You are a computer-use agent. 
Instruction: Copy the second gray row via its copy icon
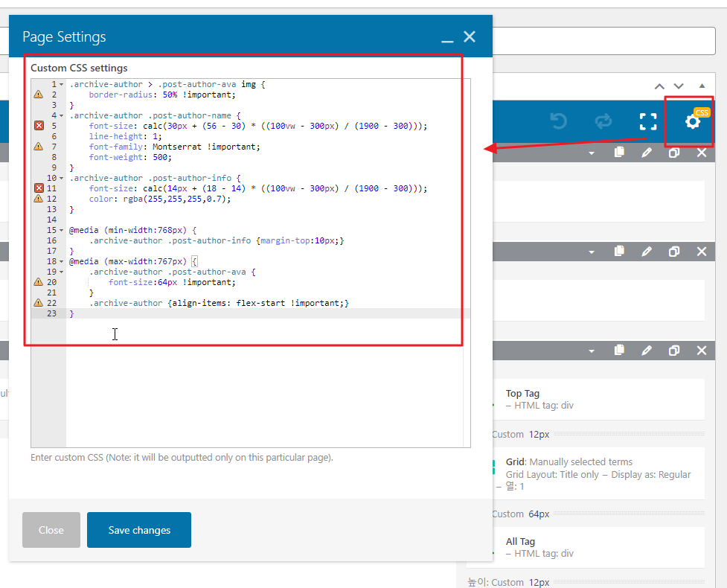tap(619, 251)
